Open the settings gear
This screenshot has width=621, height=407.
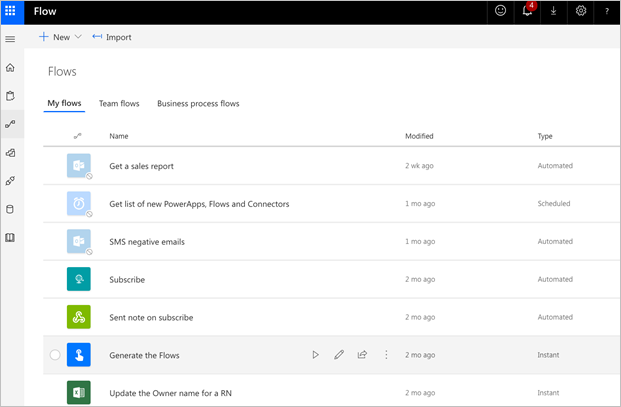coord(581,11)
